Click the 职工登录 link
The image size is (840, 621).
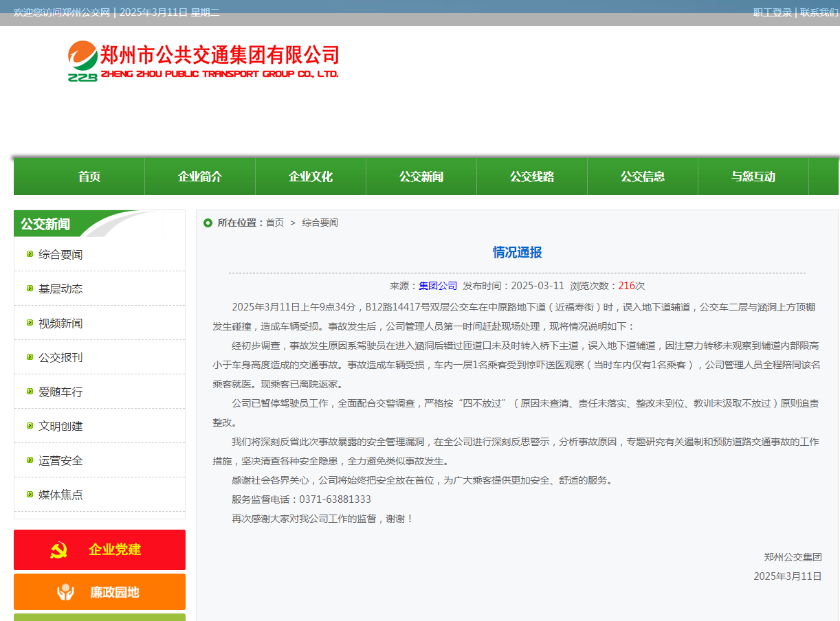tap(773, 12)
